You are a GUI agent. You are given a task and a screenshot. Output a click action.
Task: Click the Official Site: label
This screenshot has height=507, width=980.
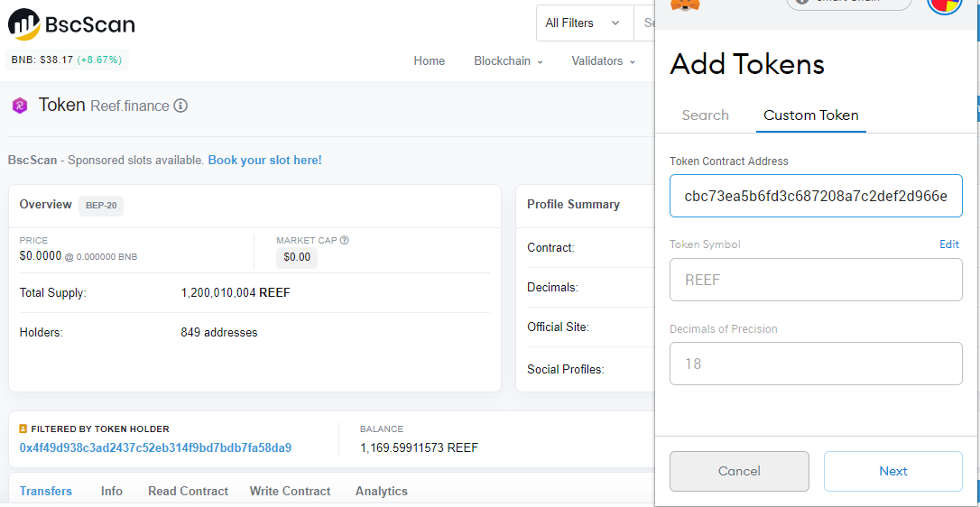558,327
